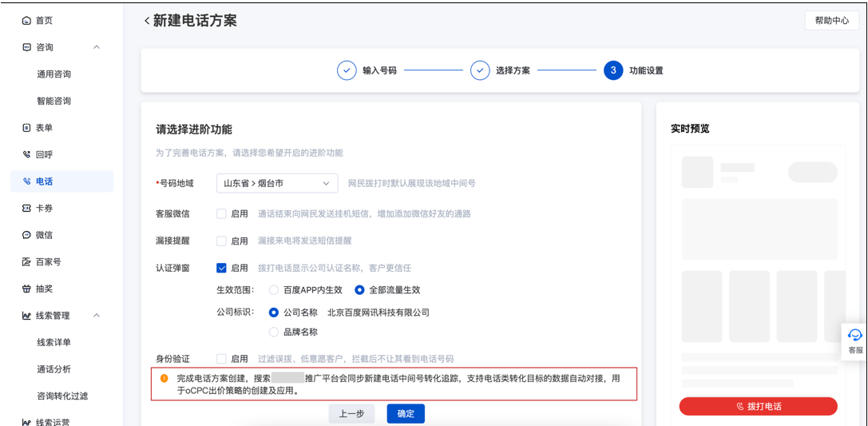The image size is (868, 426).
Task: Open 通话分析 in the sidebar
Action: click(x=54, y=369)
